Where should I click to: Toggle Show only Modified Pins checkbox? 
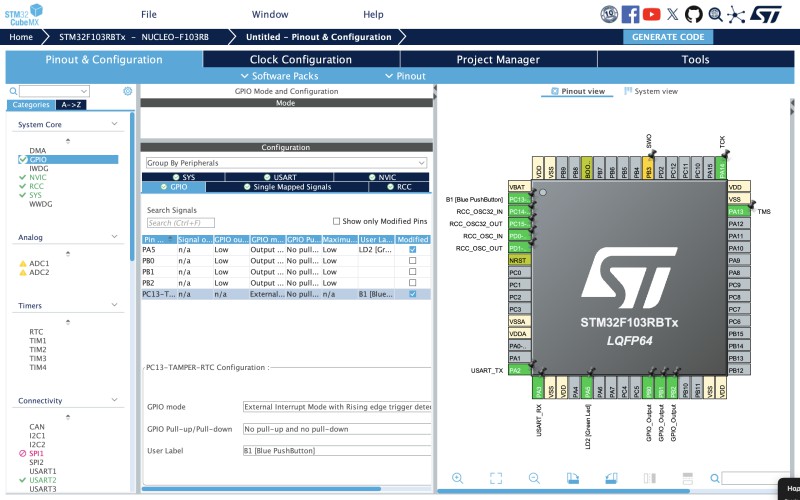pyautogui.click(x=336, y=221)
